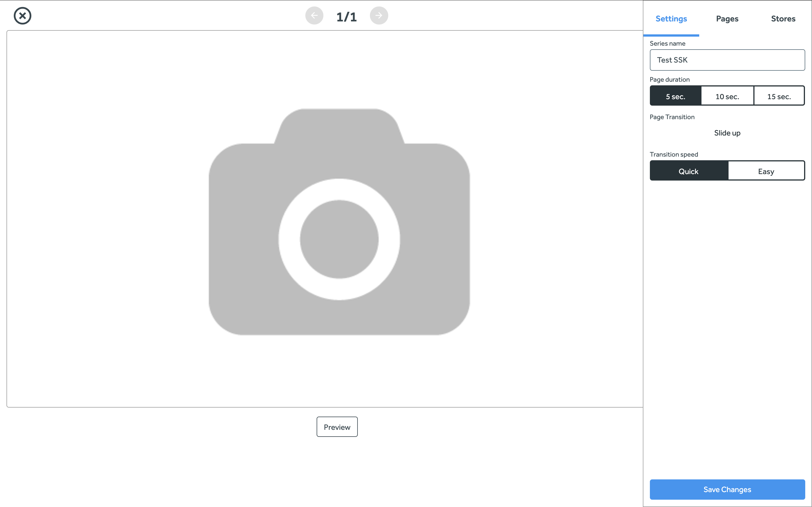Click the camera placeholder image
812x507 pixels.
tap(339, 222)
